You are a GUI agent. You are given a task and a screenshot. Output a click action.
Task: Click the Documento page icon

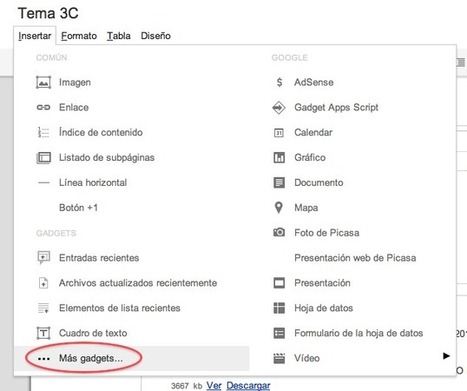coord(279,183)
